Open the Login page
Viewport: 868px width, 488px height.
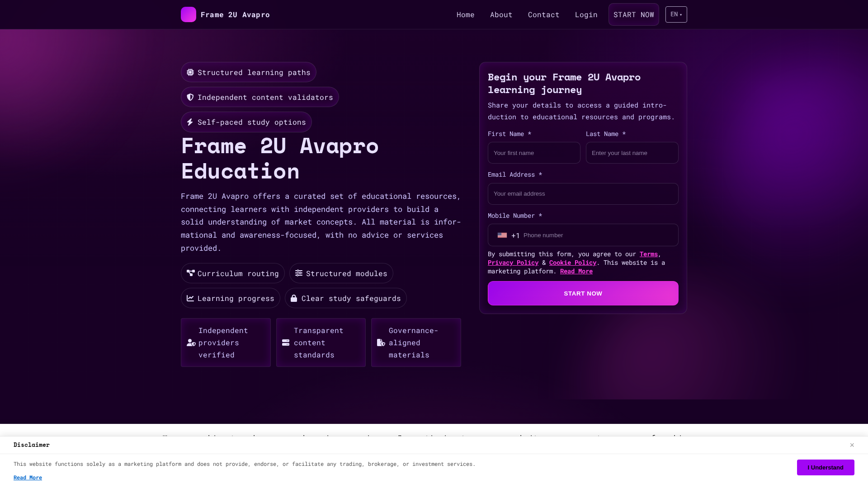586,14
